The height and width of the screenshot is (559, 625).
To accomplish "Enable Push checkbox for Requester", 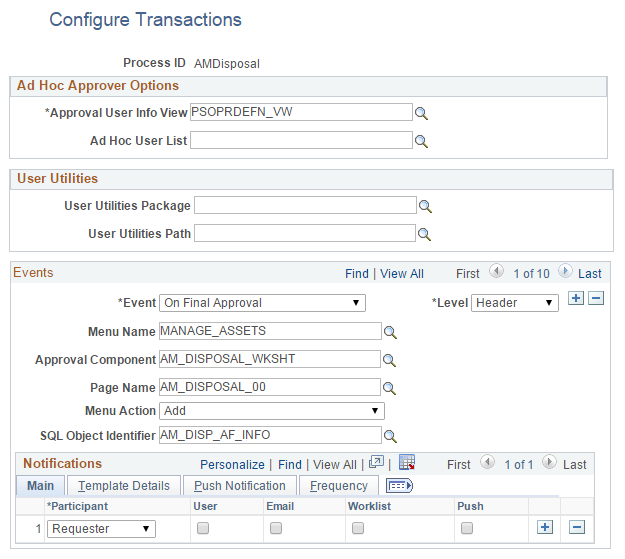I will 467,528.
